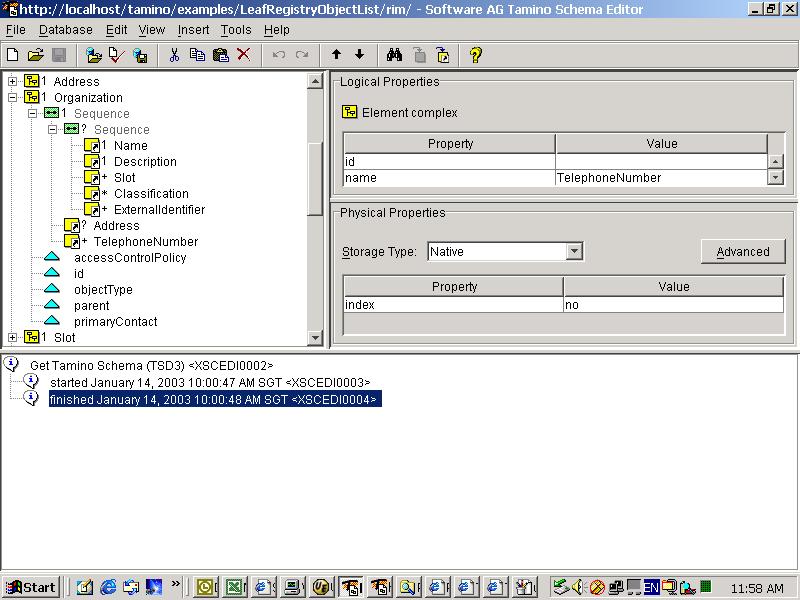Open schema from database icon
Image resolution: width=800 pixels, height=600 pixels.
tap(93, 55)
